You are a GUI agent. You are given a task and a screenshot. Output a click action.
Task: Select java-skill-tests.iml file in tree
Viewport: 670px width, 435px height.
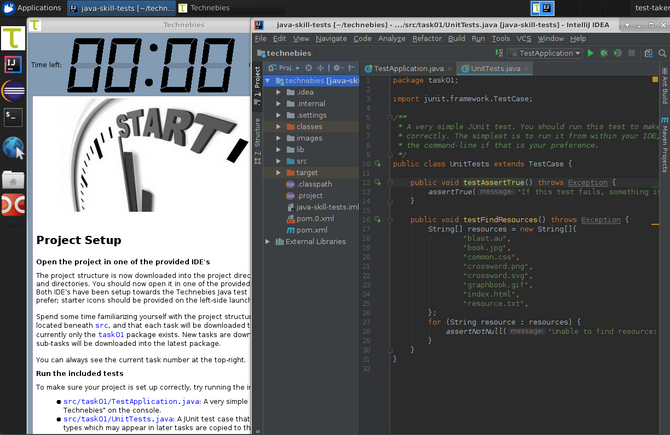click(323, 207)
